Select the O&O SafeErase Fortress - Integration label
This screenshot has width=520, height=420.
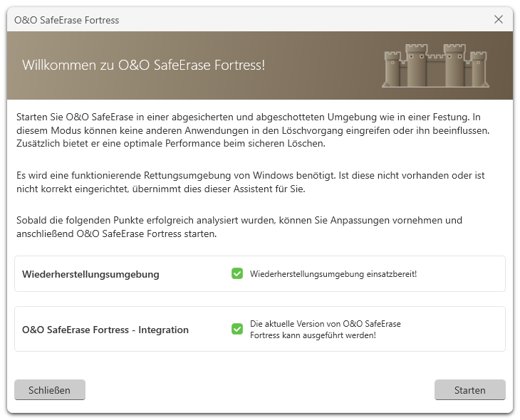105,330
